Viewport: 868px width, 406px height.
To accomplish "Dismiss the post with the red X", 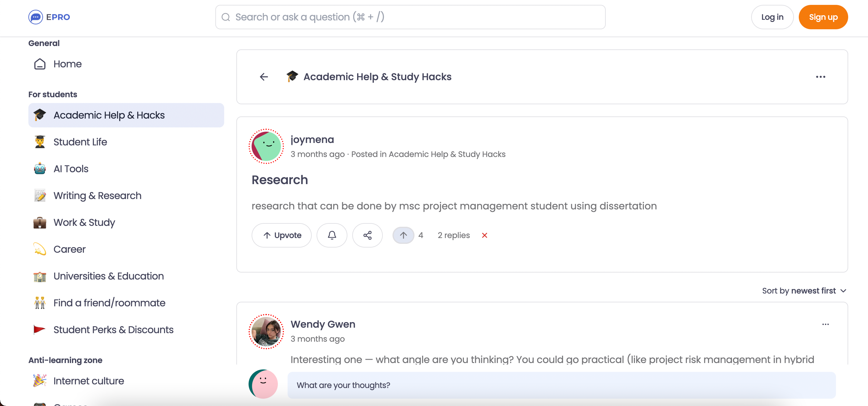I will 485,235.
